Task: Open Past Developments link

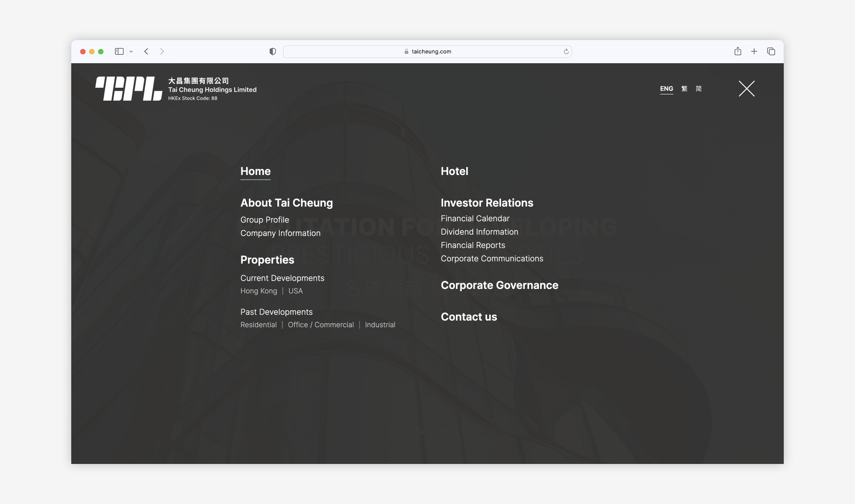Action: [x=276, y=312]
